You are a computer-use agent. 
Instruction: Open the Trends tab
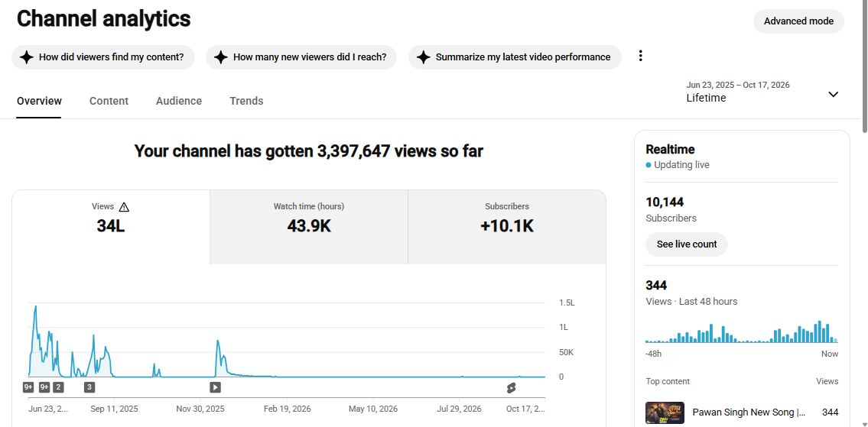pyautogui.click(x=246, y=101)
